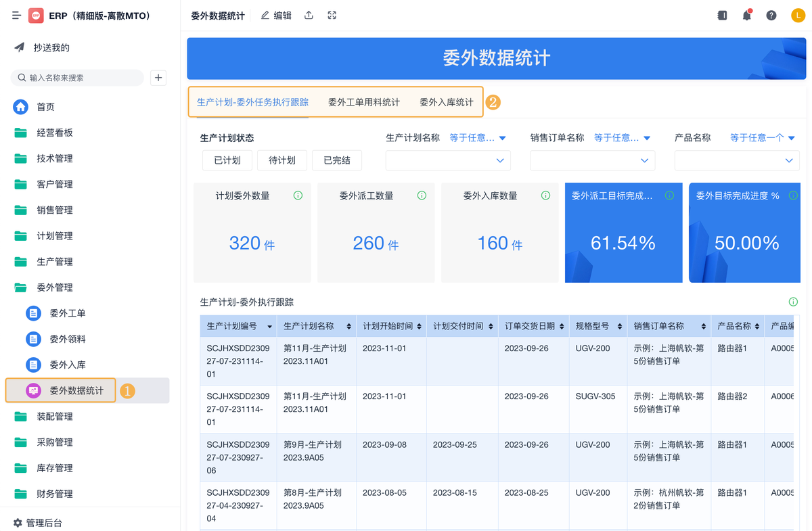
Task: Click the notification bell icon
Action: (746, 16)
